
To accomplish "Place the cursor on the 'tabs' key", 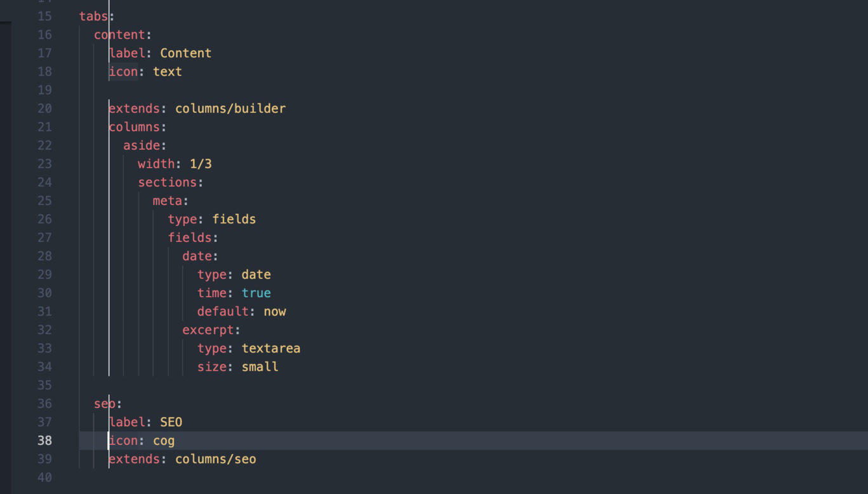I will point(94,16).
